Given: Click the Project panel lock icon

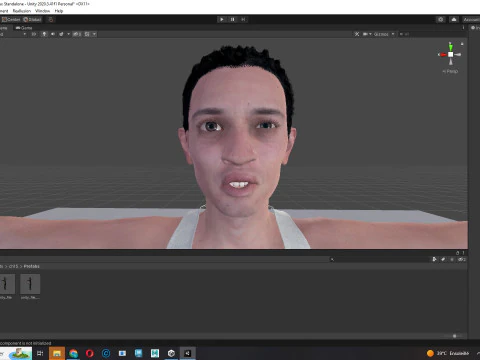Looking at the screenshot, I should point(457,253).
